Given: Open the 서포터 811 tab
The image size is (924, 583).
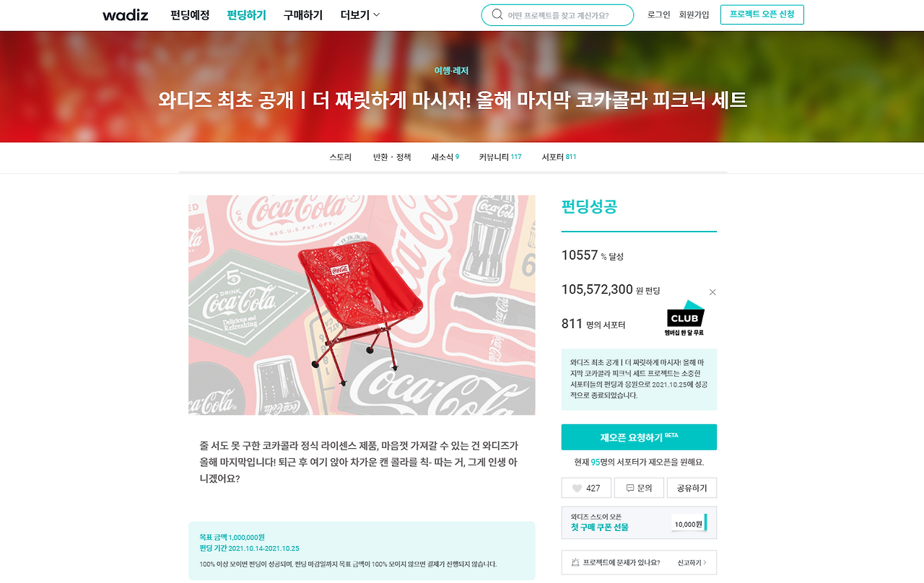Looking at the screenshot, I should tap(559, 157).
